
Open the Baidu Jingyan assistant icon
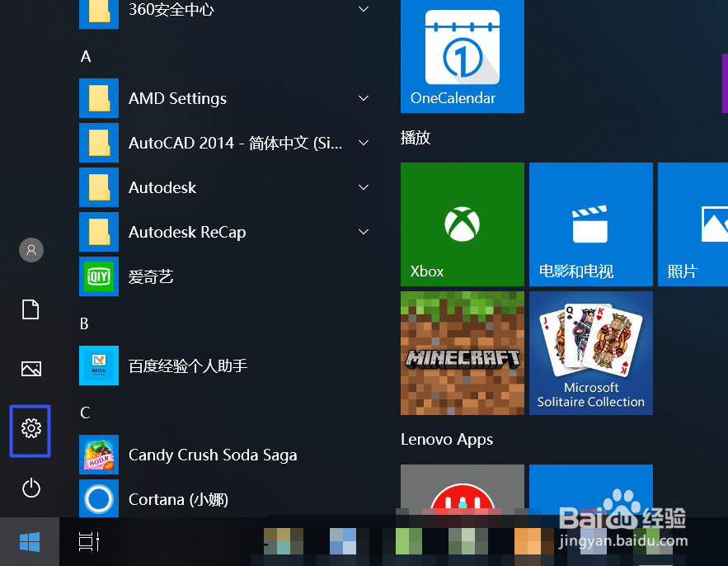[x=99, y=366]
